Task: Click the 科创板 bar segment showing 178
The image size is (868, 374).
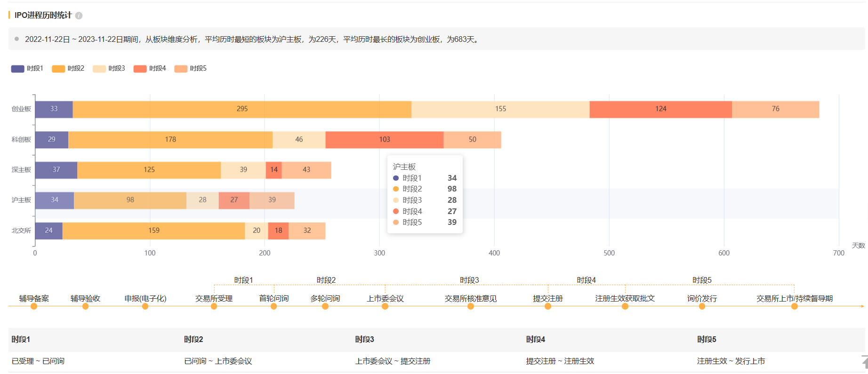Action: (170, 140)
